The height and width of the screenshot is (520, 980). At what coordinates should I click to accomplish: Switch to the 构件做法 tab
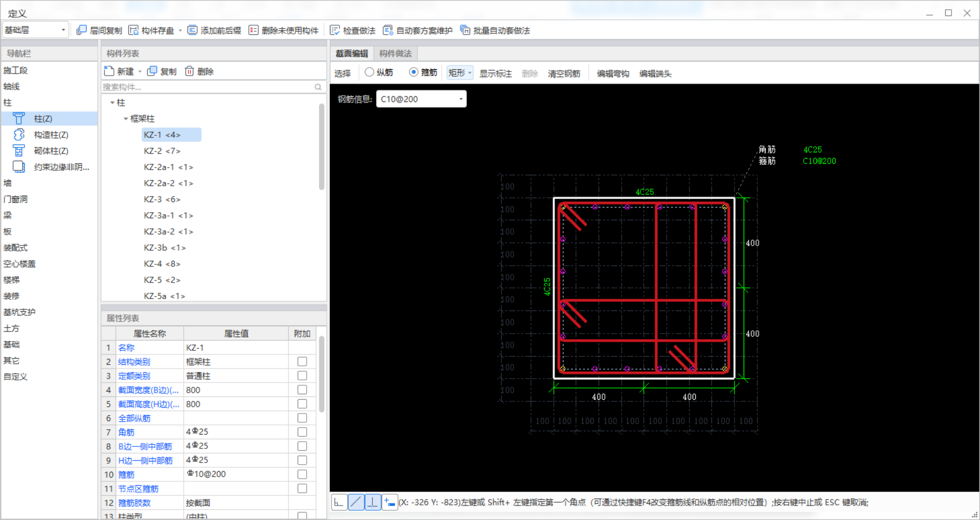click(395, 53)
